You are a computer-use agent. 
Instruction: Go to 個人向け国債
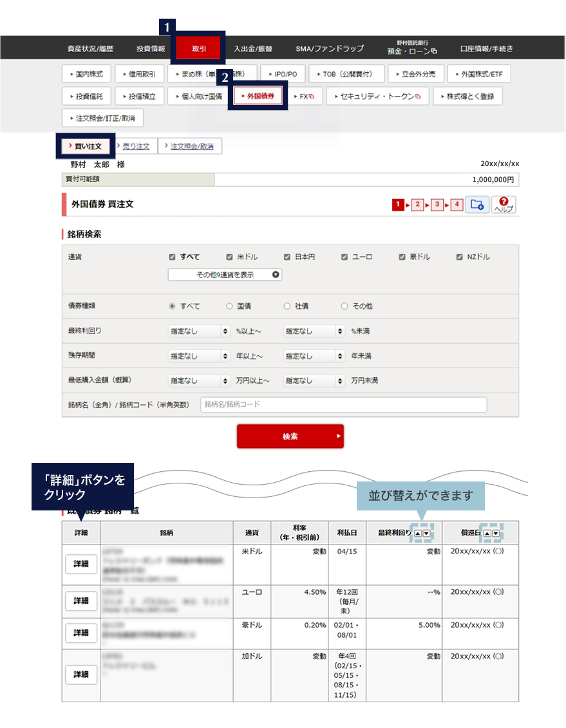point(199,96)
